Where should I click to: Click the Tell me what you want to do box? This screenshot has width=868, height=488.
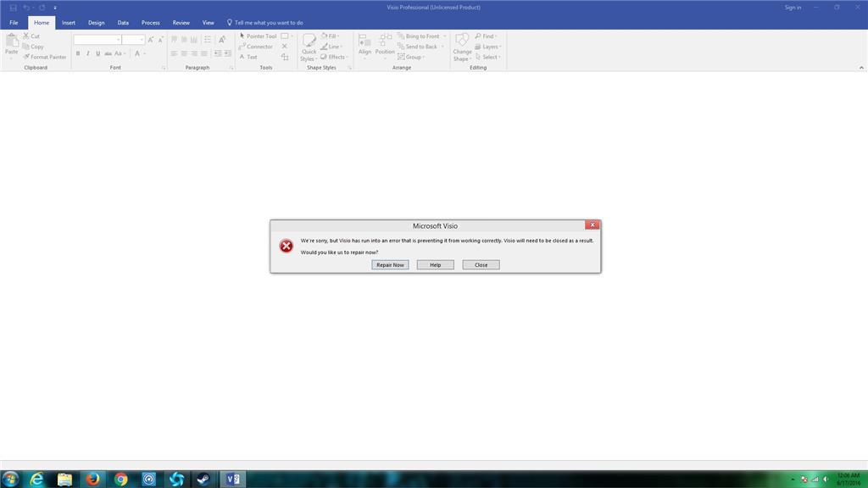[x=265, y=23]
